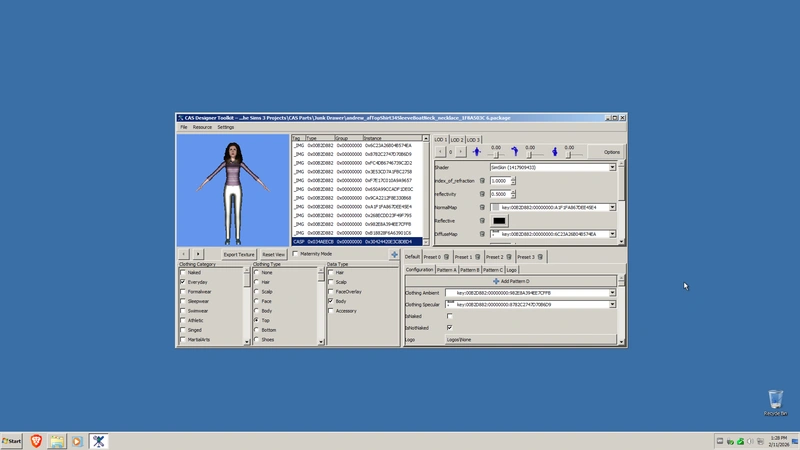Click trash icon beside NormalMap
Viewport: 800px width, 450px height.
tap(482, 207)
